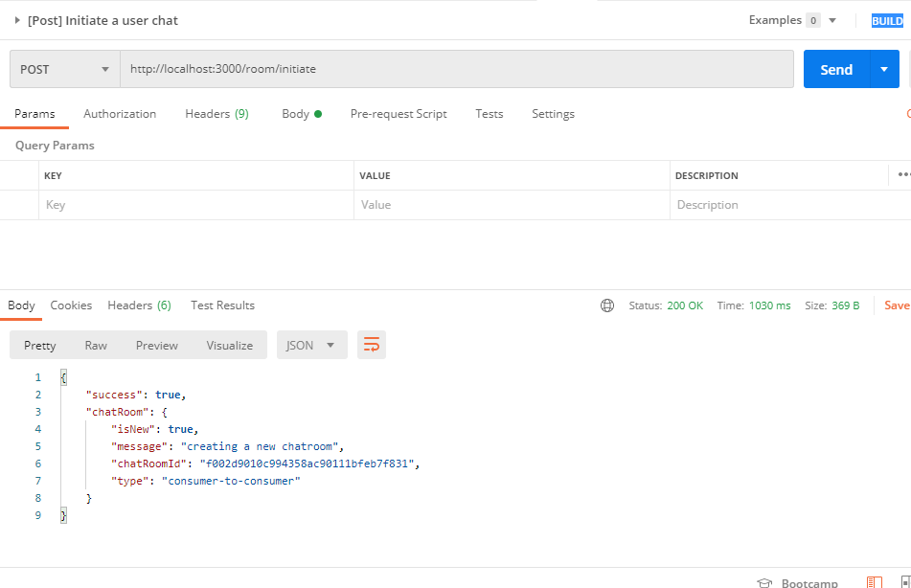
Task: Click the orange pane layout icon at bottom
Action: pos(874,582)
